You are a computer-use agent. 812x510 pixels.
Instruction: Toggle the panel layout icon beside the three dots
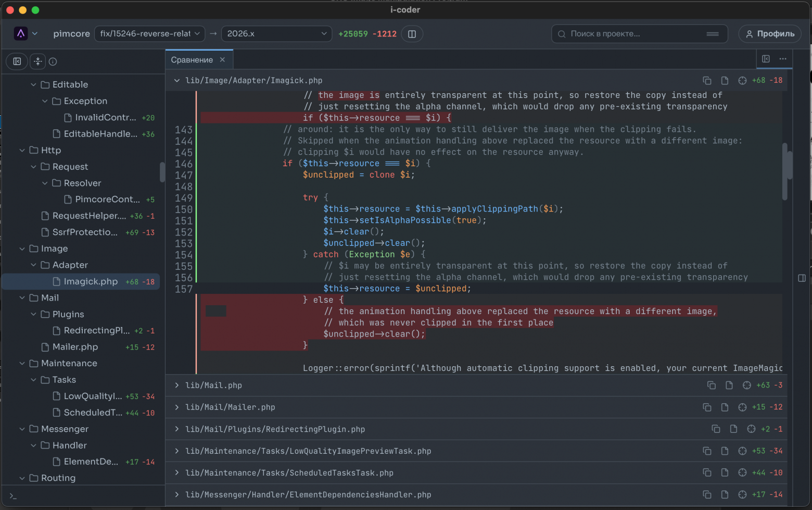pyautogui.click(x=766, y=59)
